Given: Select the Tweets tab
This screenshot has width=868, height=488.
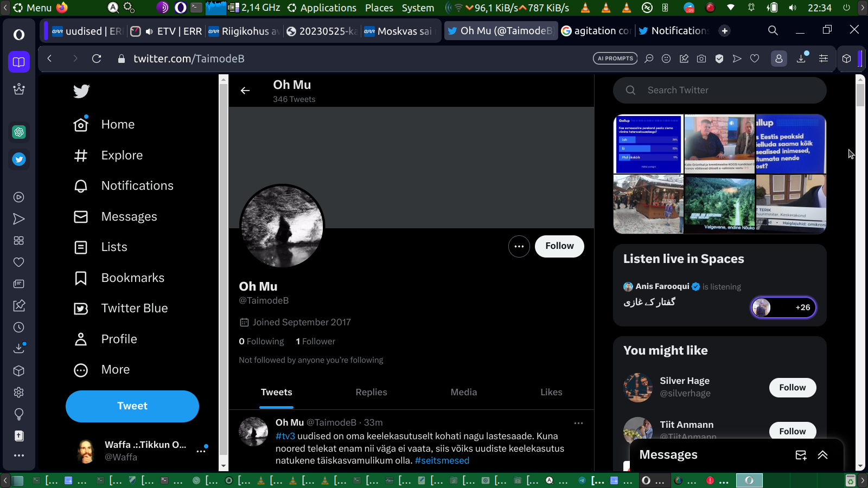Looking at the screenshot, I should (x=277, y=392).
